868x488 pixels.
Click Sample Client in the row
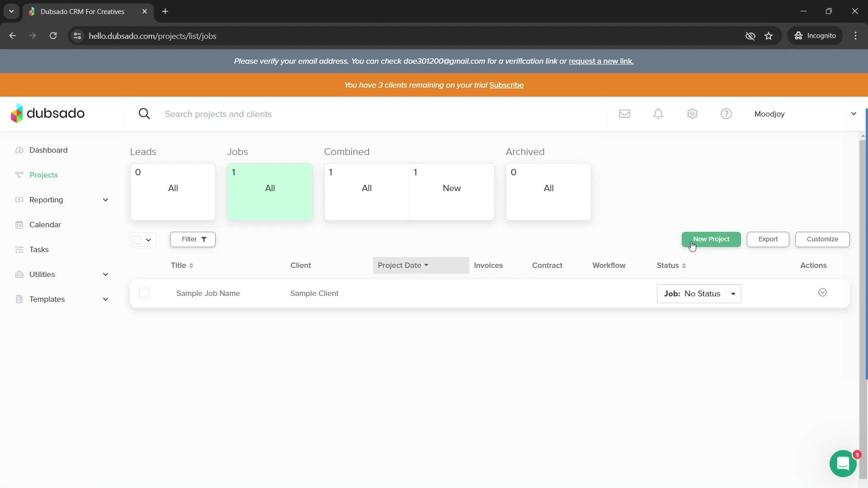pyautogui.click(x=314, y=293)
